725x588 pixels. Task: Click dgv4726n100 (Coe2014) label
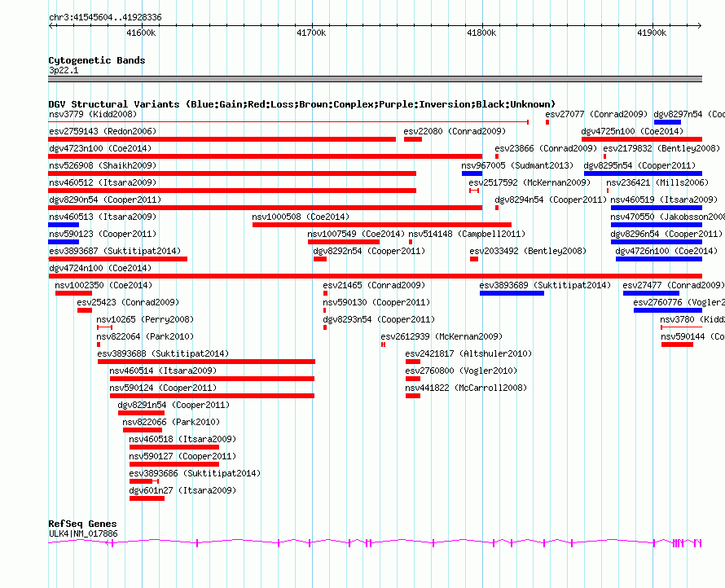point(666,251)
